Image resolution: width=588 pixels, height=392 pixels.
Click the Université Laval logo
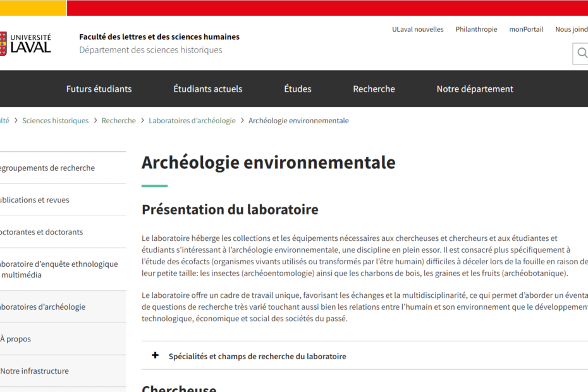click(27, 43)
